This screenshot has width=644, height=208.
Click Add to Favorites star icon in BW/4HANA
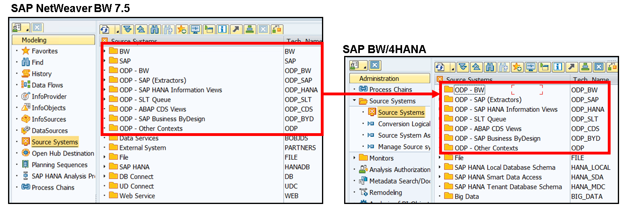pos(517,67)
